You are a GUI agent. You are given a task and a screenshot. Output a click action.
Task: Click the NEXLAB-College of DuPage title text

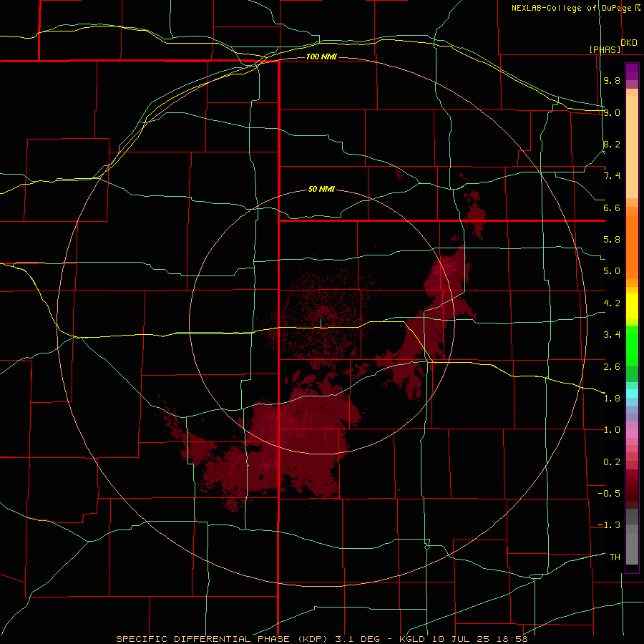575,8
